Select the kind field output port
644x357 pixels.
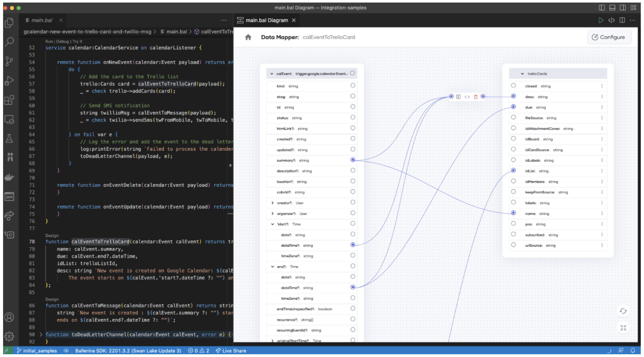click(353, 86)
